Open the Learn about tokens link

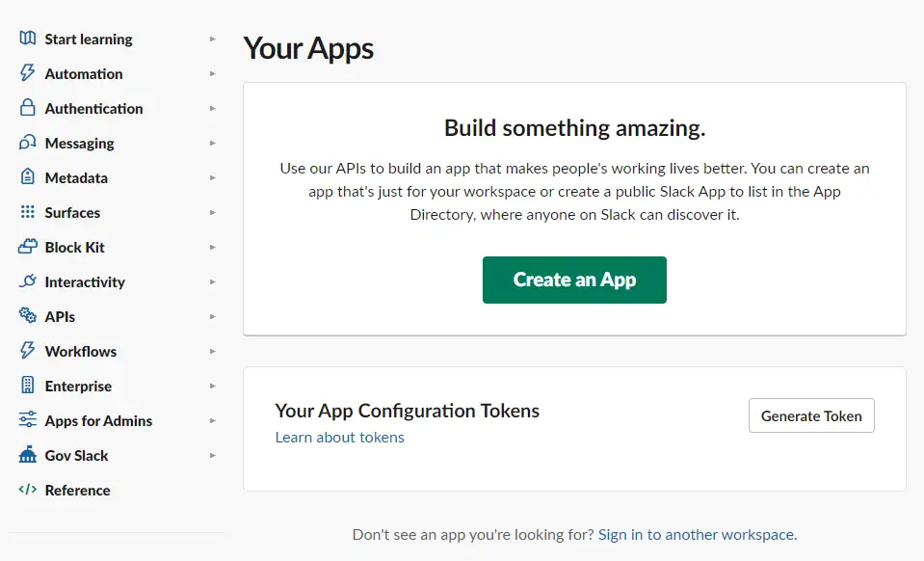(339, 438)
